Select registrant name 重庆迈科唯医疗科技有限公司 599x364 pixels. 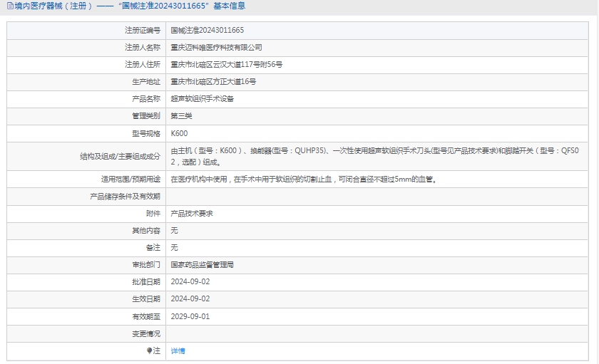(216, 48)
